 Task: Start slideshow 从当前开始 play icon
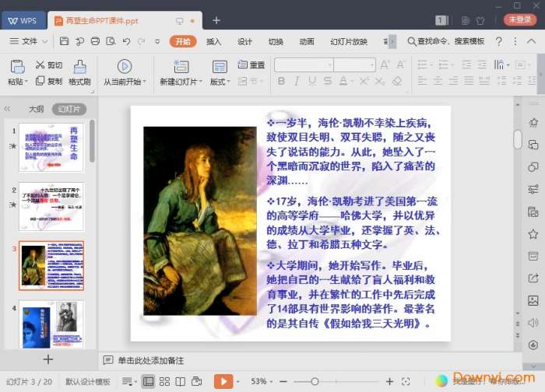[124, 66]
